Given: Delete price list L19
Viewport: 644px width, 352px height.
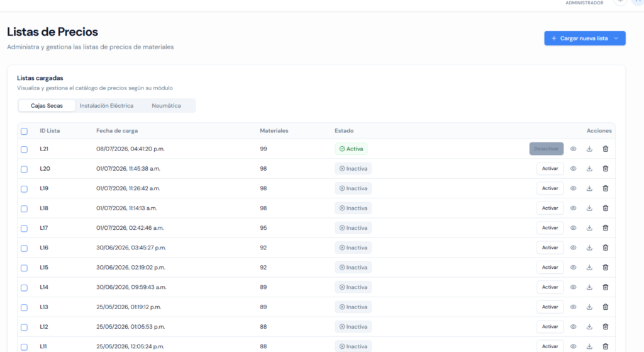Looking at the screenshot, I should tap(606, 188).
